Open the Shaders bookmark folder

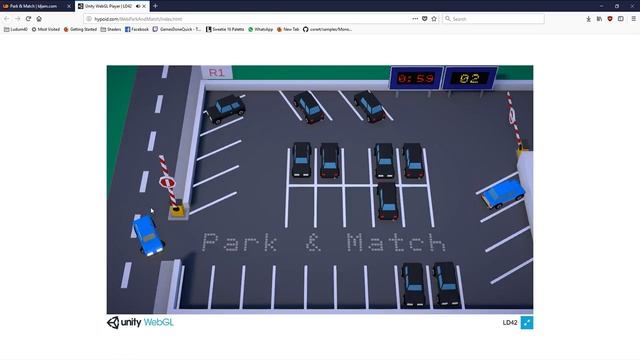[111, 29]
